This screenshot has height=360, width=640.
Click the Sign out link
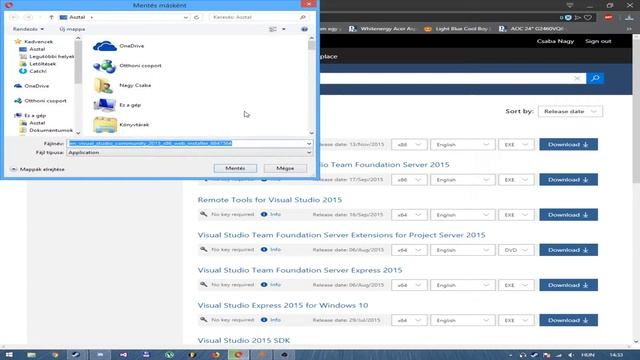pos(598,41)
